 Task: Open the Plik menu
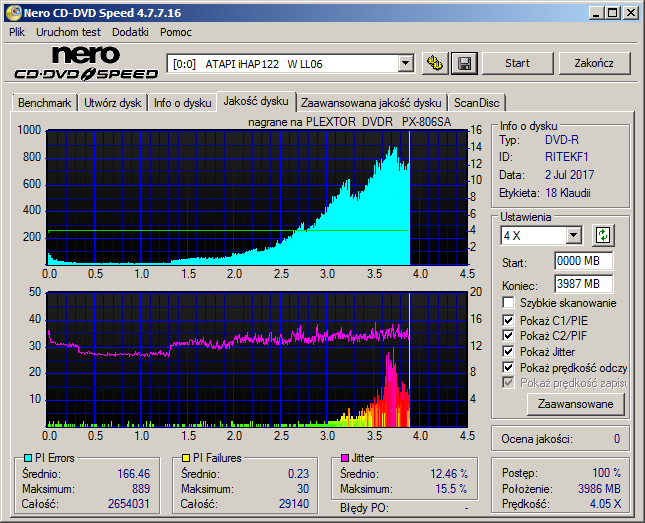(x=17, y=32)
